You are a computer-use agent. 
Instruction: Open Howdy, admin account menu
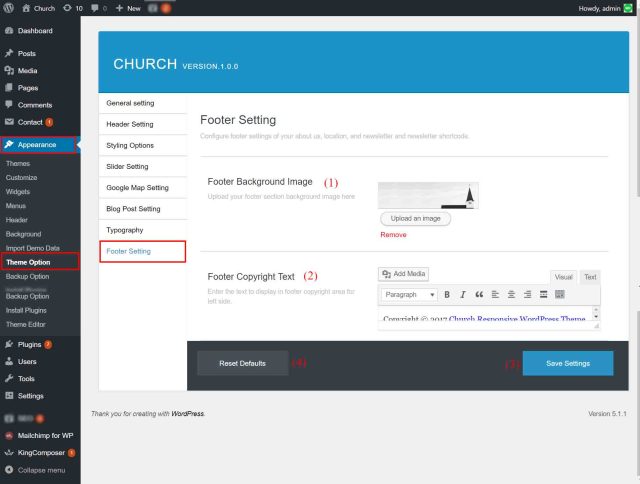click(605, 8)
